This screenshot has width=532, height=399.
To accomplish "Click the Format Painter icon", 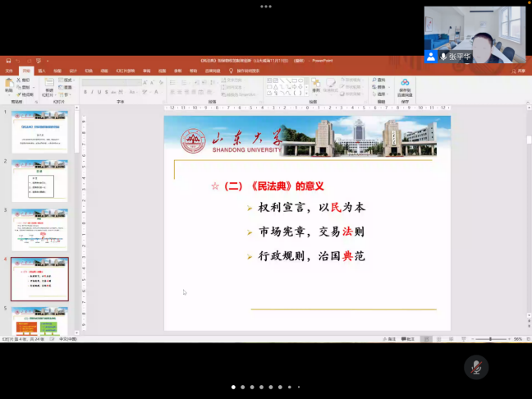I will pos(25,94).
